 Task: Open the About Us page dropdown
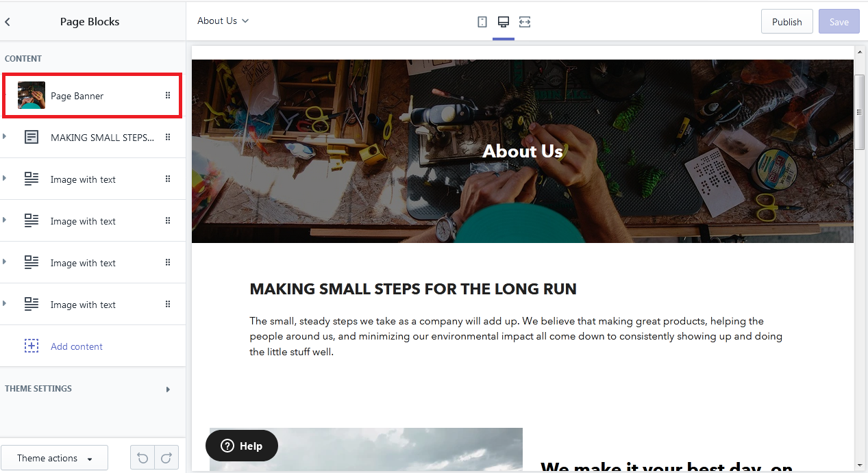point(223,21)
